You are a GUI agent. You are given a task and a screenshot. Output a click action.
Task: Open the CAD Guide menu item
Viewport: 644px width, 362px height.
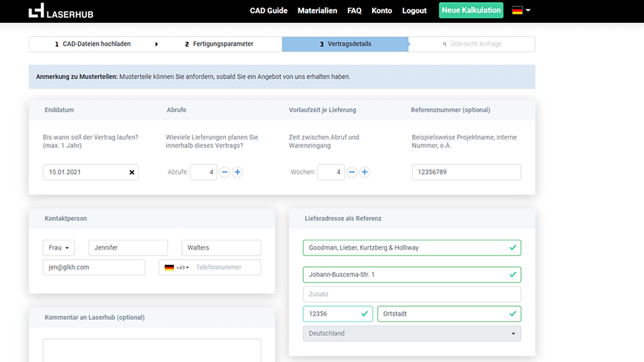(x=268, y=11)
